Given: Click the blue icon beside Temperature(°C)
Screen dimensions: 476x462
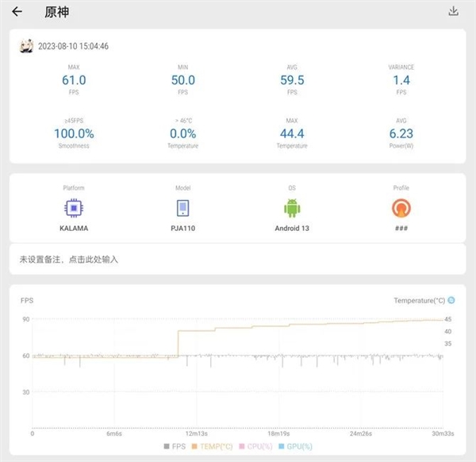Looking at the screenshot, I should pos(451,300).
